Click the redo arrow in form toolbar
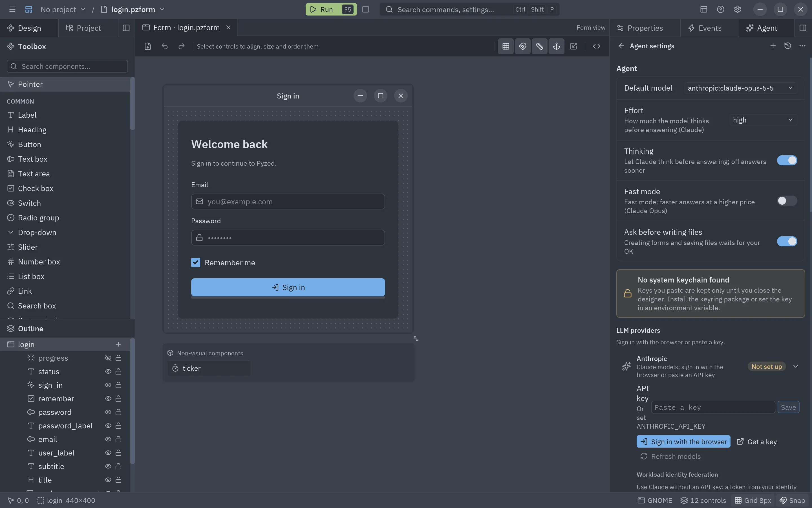 182,46
